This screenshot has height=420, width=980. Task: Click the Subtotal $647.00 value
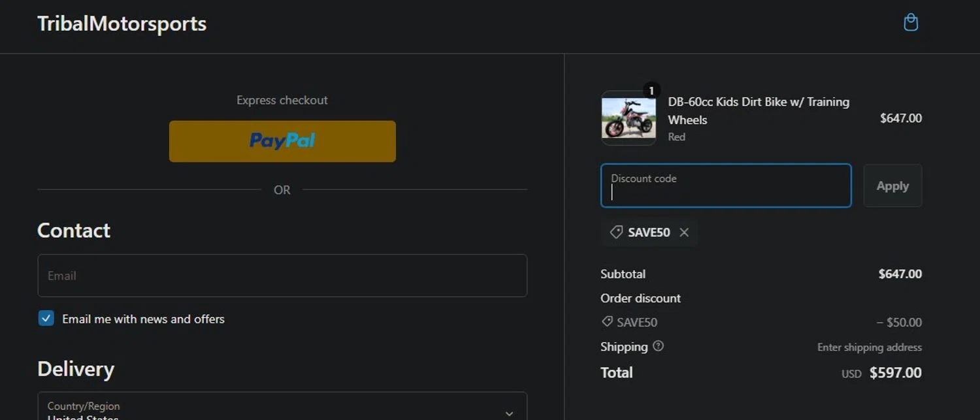(900, 274)
